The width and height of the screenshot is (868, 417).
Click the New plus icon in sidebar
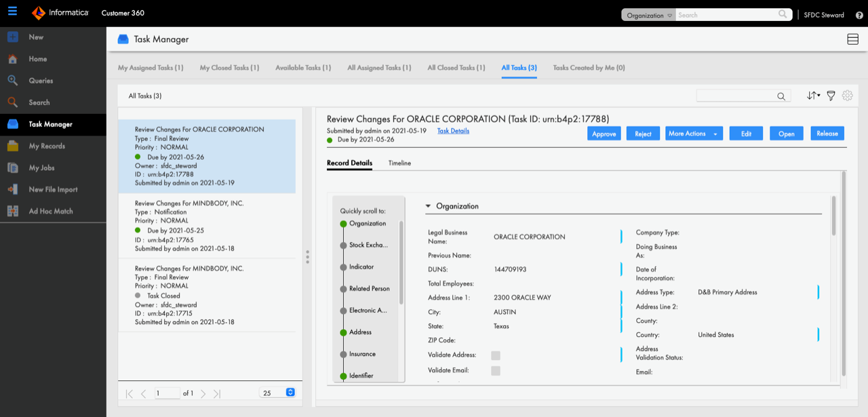(x=12, y=37)
